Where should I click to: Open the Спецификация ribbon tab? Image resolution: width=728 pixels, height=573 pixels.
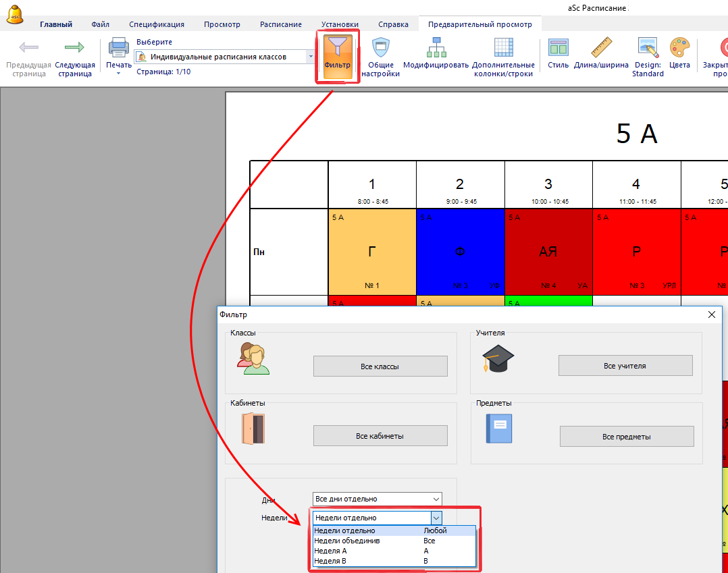[x=157, y=24]
